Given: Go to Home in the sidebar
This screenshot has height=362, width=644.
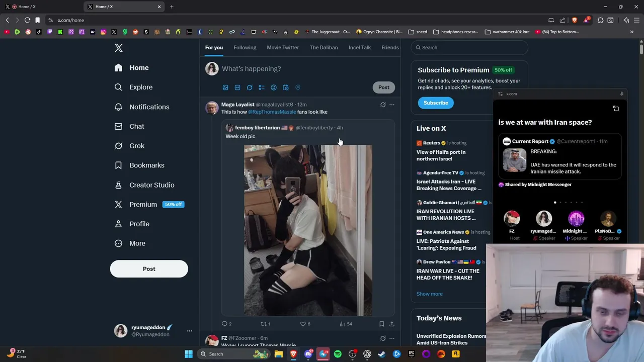Looking at the screenshot, I should (131, 68).
